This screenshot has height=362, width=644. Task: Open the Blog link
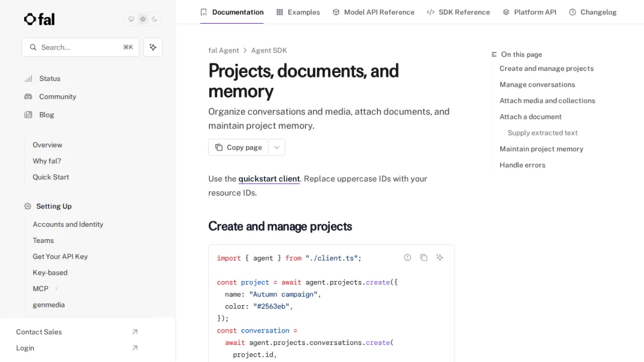pyautogui.click(x=47, y=115)
